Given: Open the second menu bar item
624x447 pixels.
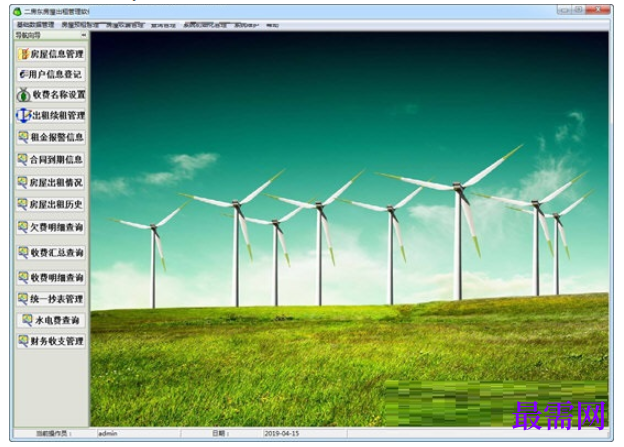Looking at the screenshot, I should tap(80, 25).
